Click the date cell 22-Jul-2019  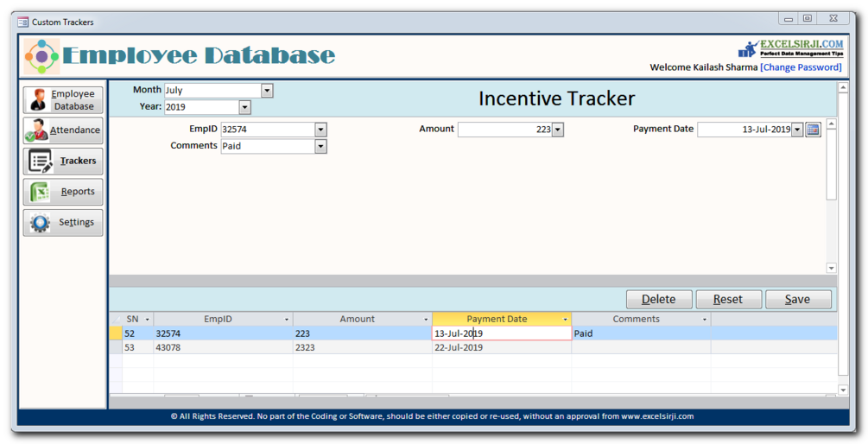[x=502, y=347]
